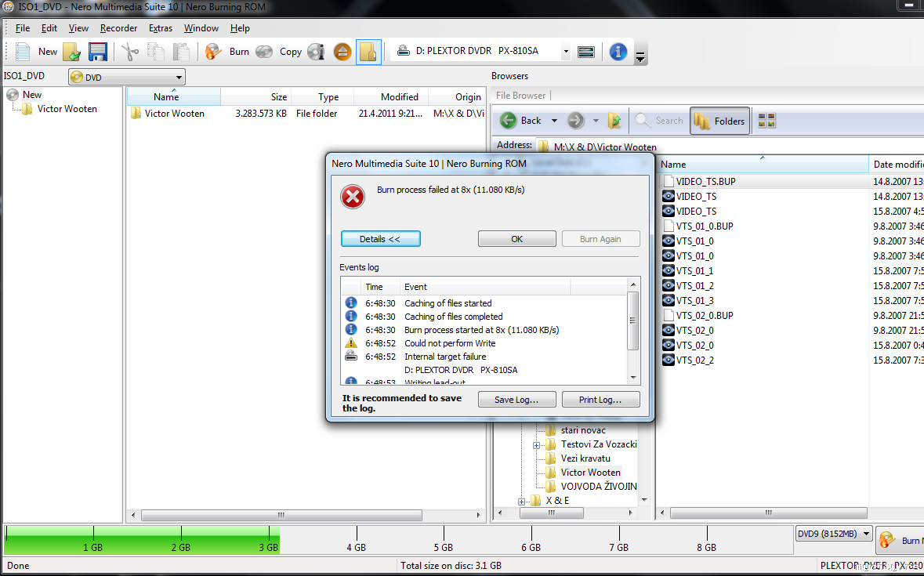
Task: Click the Copy documents toolbar icon
Action: (x=156, y=51)
